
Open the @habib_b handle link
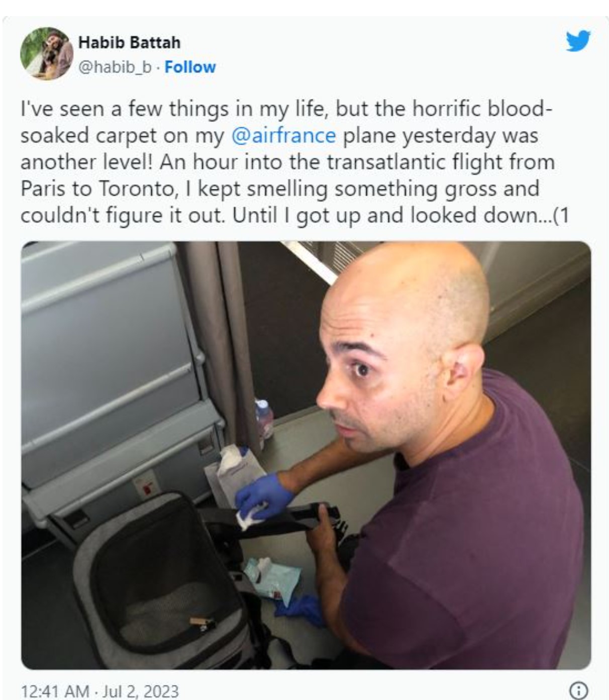coord(115,67)
